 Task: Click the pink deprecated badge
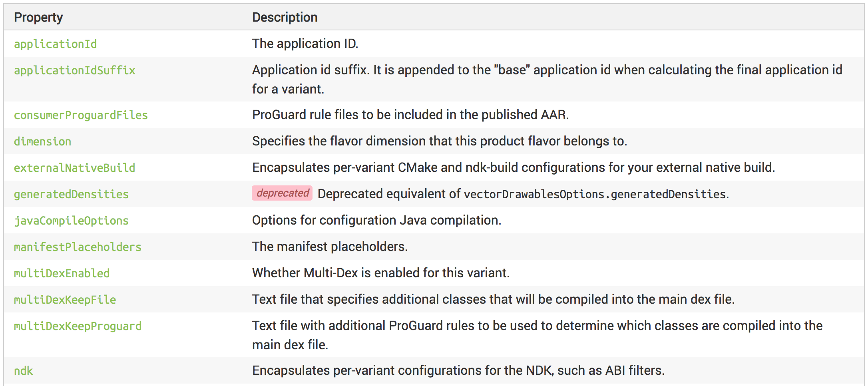click(282, 193)
